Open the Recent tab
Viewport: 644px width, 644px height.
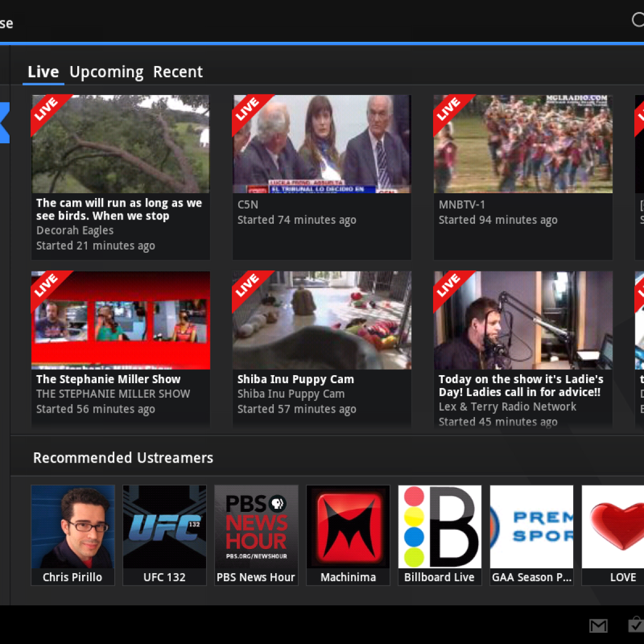(x=178, y=72)
